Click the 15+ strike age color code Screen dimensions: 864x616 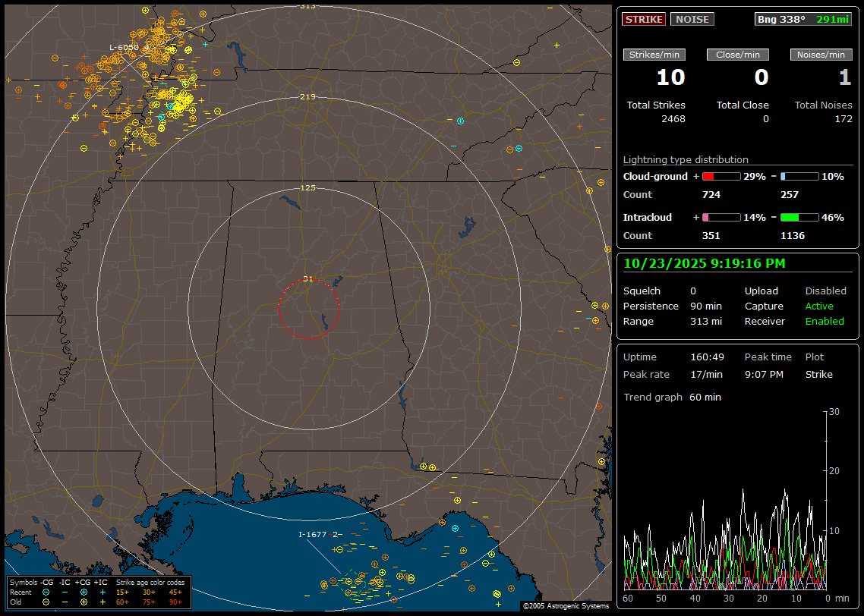122,592
